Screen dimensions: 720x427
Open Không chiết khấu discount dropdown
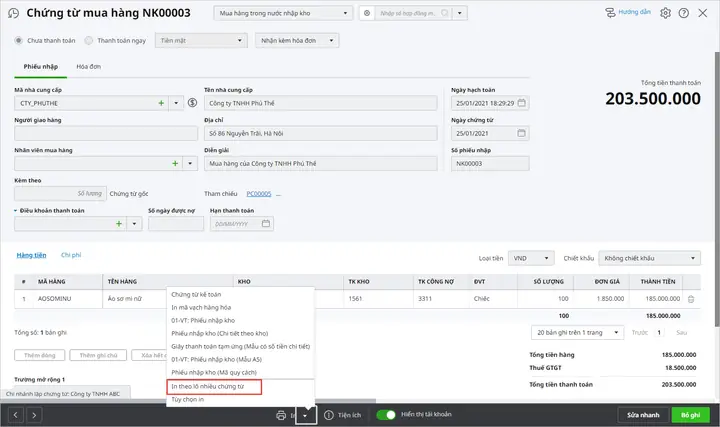(x=650, y=258)
